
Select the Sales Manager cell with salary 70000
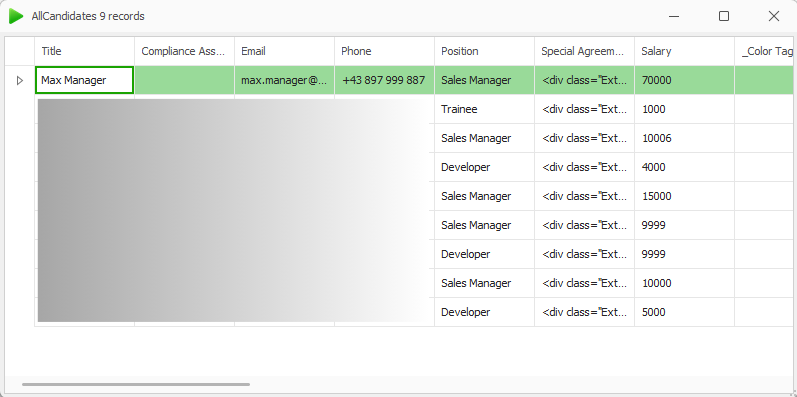pos(484,80)
